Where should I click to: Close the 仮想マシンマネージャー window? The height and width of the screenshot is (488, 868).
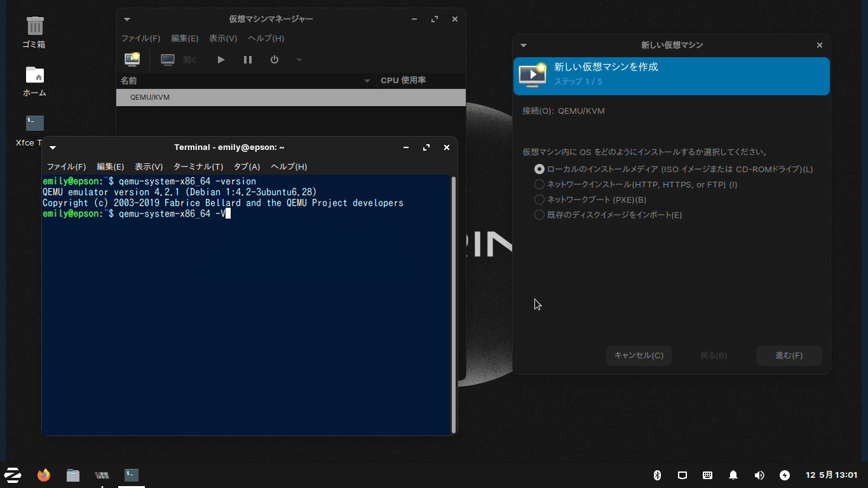455,19
